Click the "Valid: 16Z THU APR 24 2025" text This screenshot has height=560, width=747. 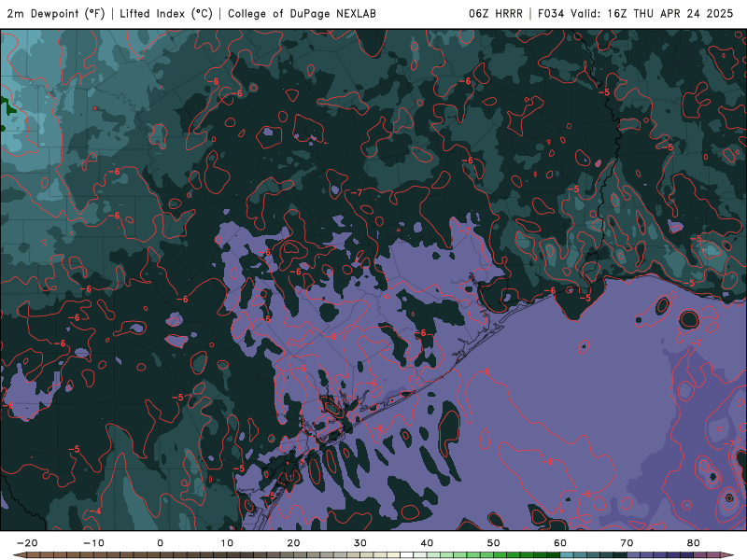(652, 14)
